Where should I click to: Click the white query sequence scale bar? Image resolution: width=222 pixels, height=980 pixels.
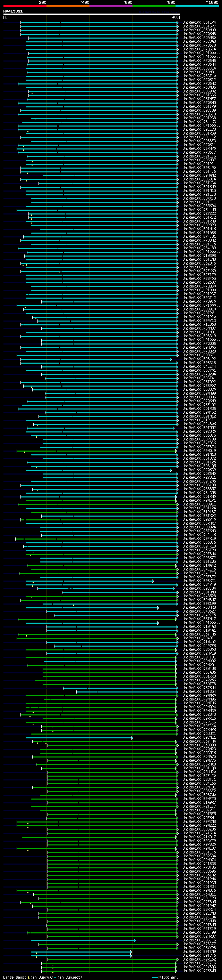(91, 14)
